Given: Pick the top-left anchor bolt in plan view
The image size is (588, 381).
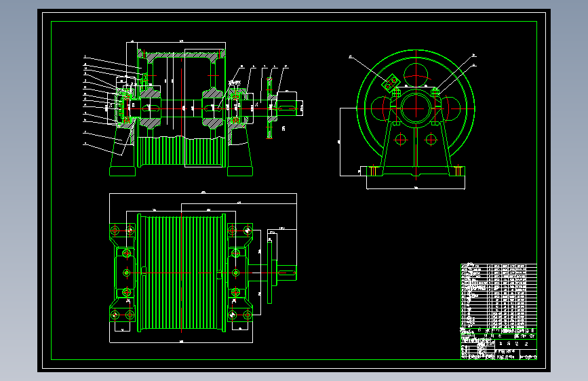Looking at the screenshot, I should point(115,230).
